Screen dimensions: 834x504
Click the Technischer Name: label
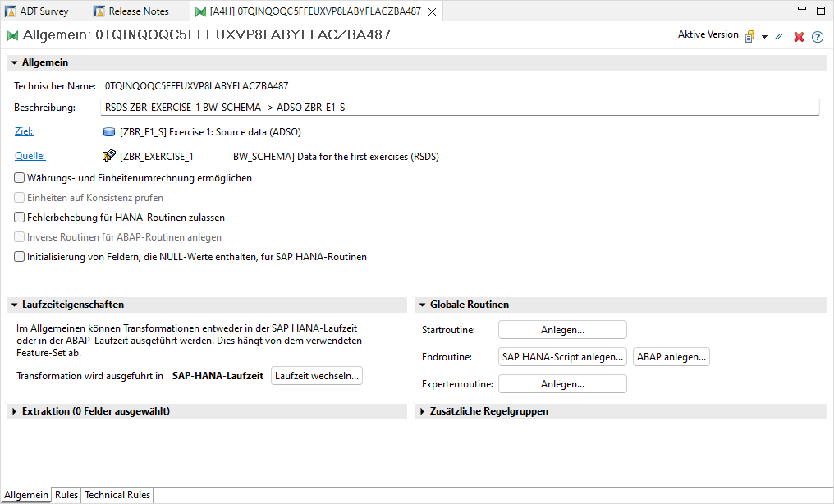(x=55, y=86)
